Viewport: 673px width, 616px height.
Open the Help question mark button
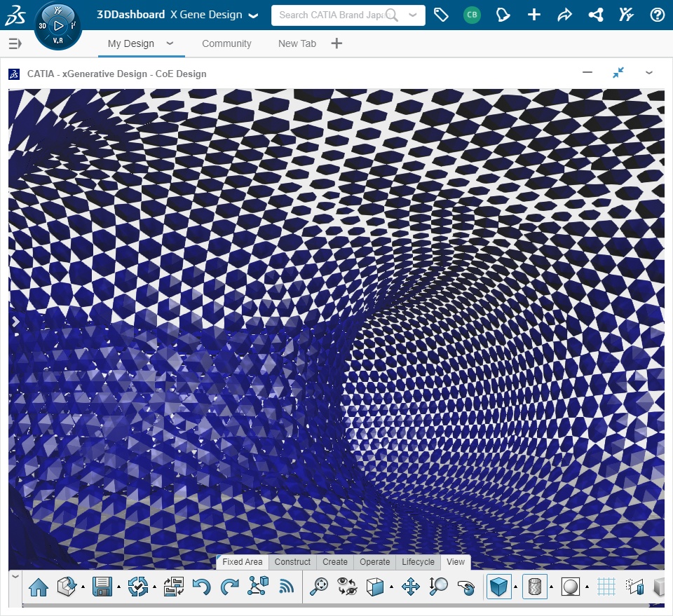point(657,15)
